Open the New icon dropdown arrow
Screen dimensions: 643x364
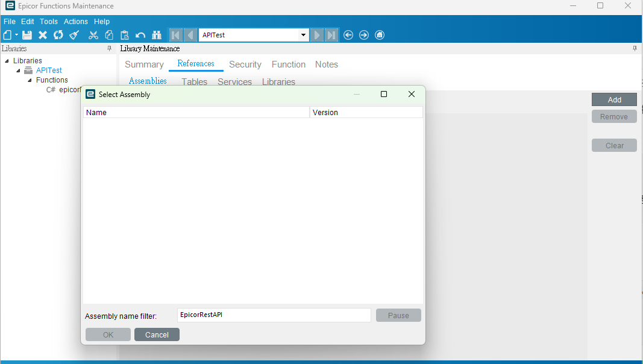coord(16,35)
